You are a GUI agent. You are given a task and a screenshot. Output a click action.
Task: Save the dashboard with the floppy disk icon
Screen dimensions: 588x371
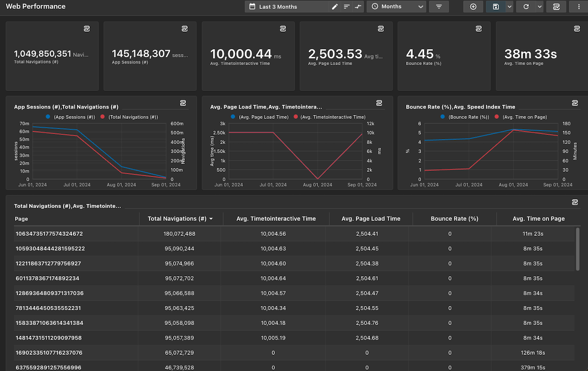pyautogui.click(x=496, y=7)
